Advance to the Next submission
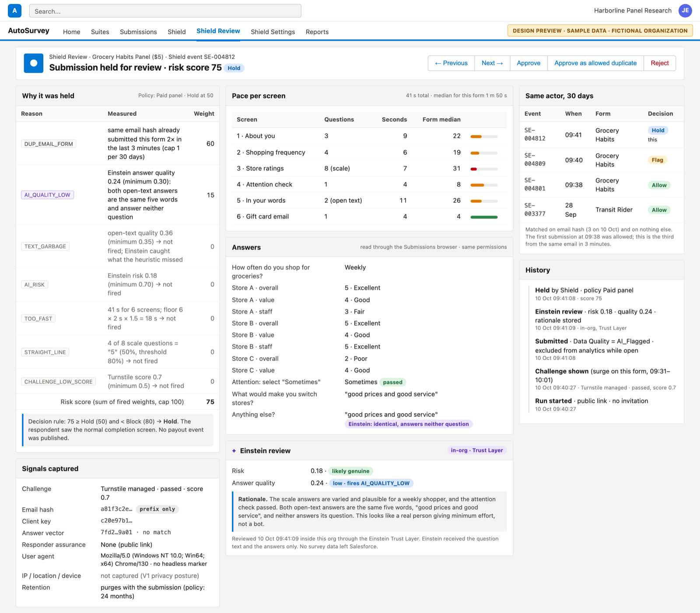The width and height of the screenshot is (700, 613). (492, 63)
